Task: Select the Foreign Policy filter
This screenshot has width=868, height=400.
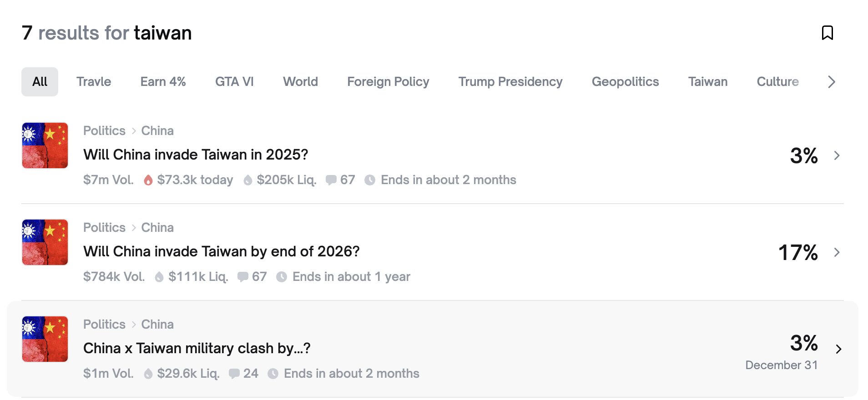Action: [x=388, y=82]
